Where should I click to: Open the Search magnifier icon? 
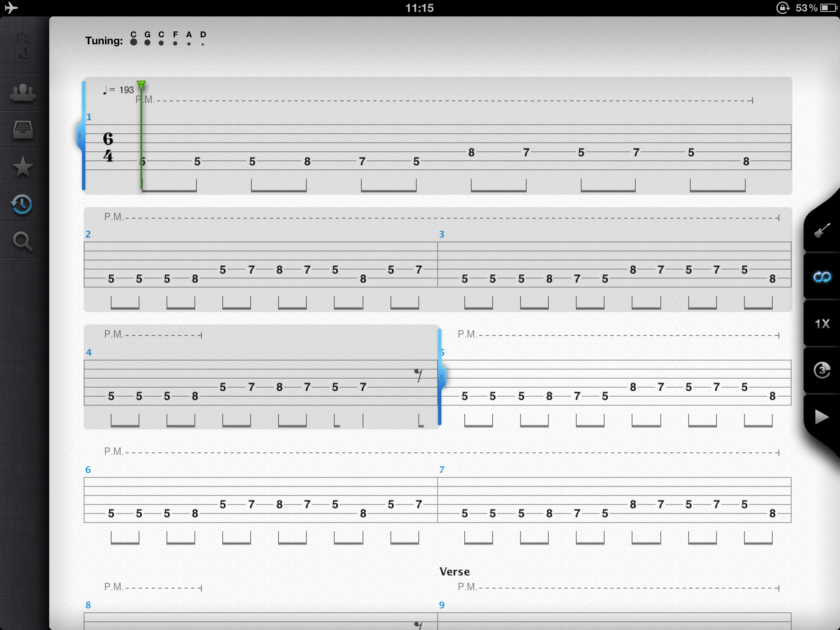23,241
